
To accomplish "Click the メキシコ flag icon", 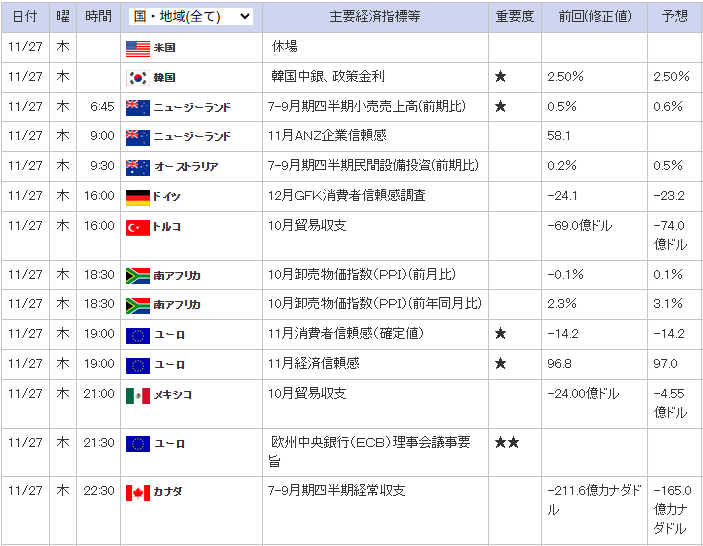I will click(x=138, y=395).
